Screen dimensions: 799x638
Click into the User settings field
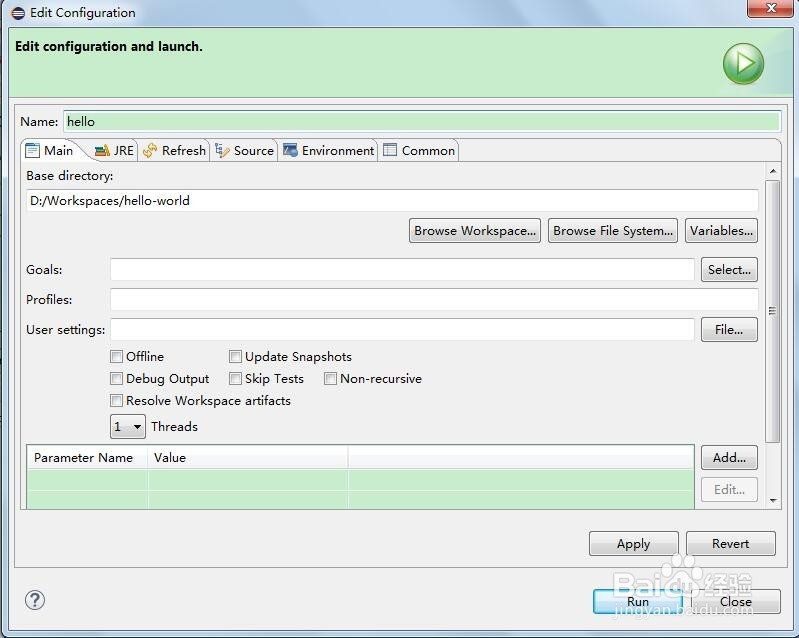click(x=402, y=330)
